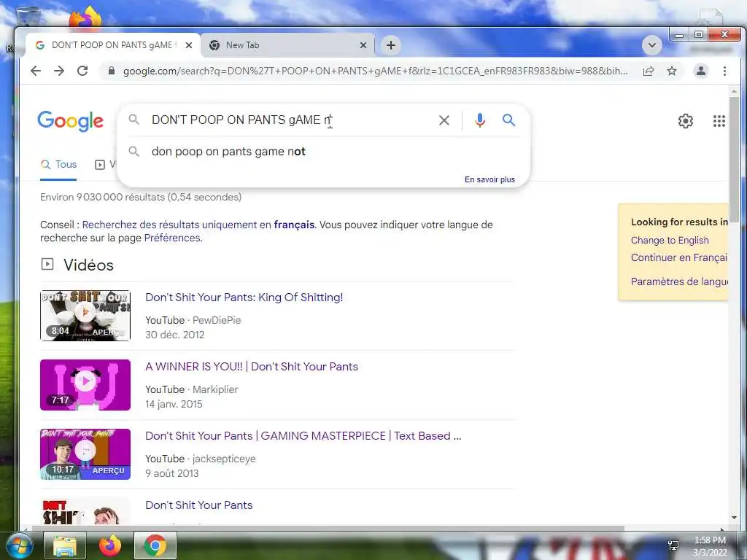Play the Markiplier 7:17 video thumbnail
The height and width of the screenshot is (560, 747).
(85, 385)
